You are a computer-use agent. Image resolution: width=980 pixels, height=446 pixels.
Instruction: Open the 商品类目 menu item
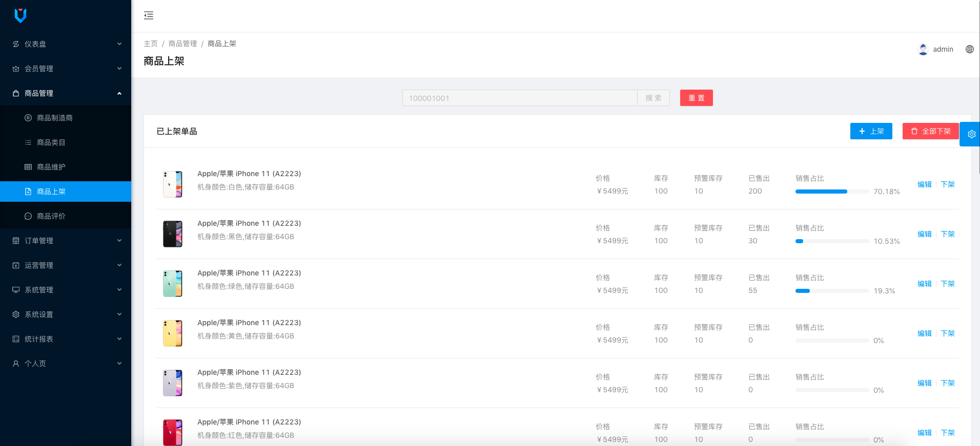tap(66, 142)
